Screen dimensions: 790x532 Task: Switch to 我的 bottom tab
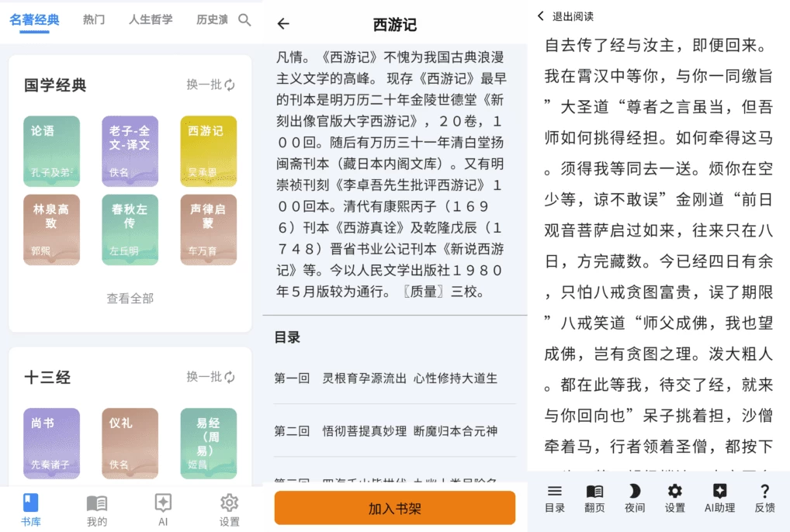97,509
